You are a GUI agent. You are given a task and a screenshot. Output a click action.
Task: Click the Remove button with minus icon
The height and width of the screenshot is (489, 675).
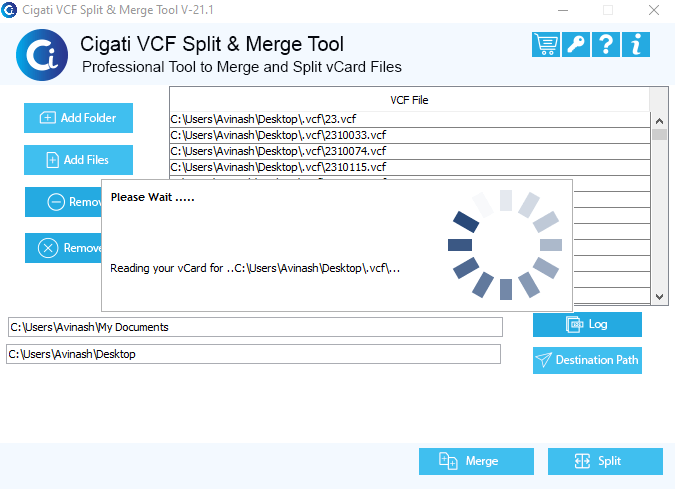point(63,202)
